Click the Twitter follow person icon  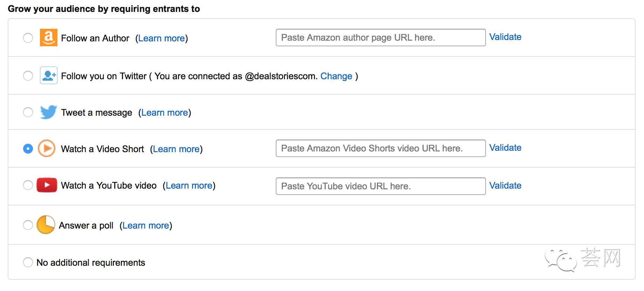(49, 75)
